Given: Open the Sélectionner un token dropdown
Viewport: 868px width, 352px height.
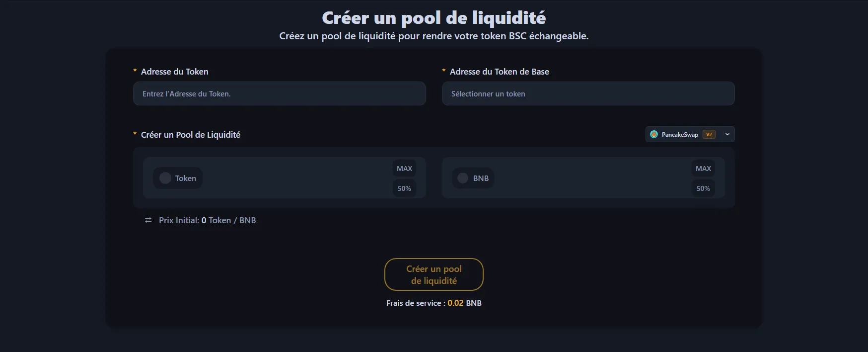Looking at the screenshot, I should click(x=588, y=93).
